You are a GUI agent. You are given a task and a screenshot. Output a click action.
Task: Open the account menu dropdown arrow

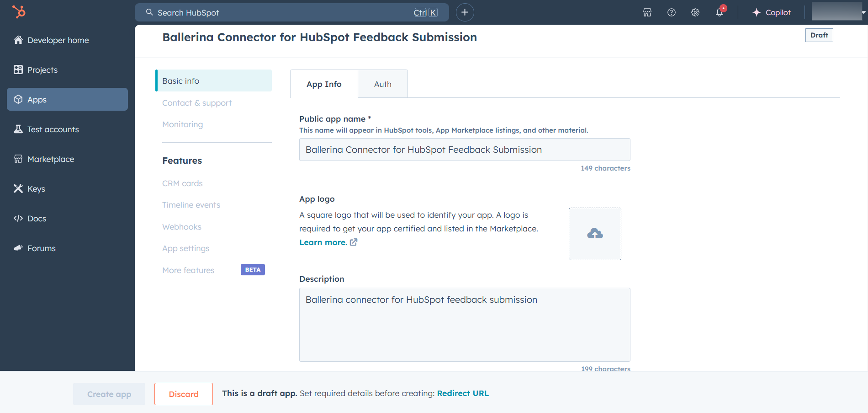point(863,12)
